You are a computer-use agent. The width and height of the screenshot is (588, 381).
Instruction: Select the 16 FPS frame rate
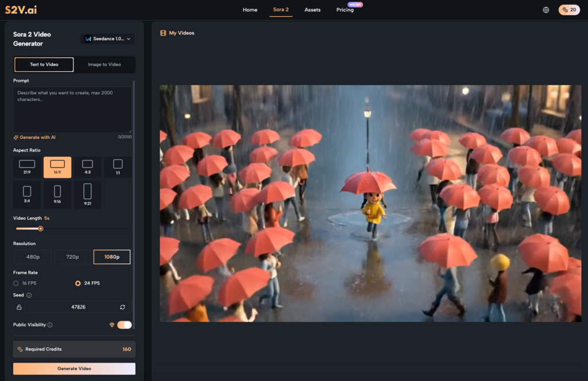click(x=16, y=283)
